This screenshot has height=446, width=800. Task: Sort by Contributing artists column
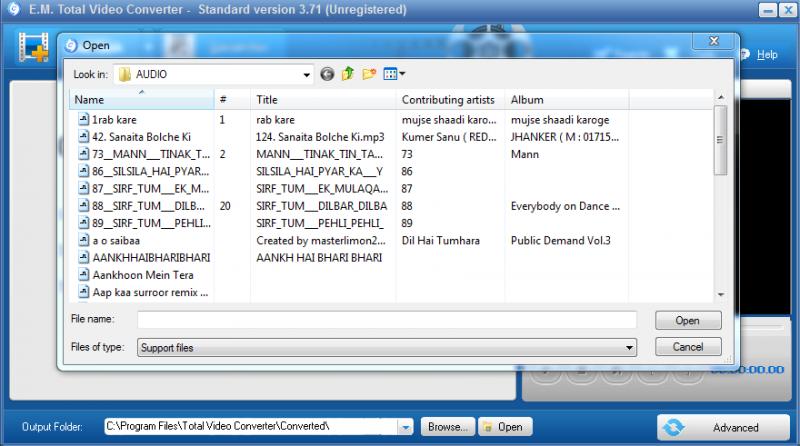pyautogui.click(x=448, y=100)
